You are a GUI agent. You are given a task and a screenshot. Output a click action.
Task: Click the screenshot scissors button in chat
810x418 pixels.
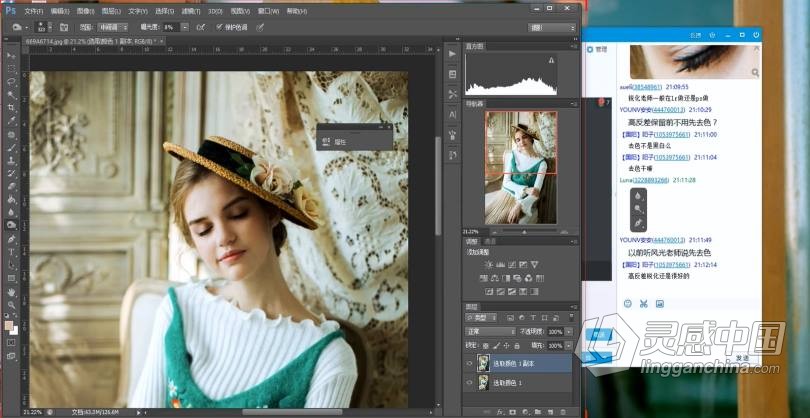pyautogui.click(x=644, y=304)
